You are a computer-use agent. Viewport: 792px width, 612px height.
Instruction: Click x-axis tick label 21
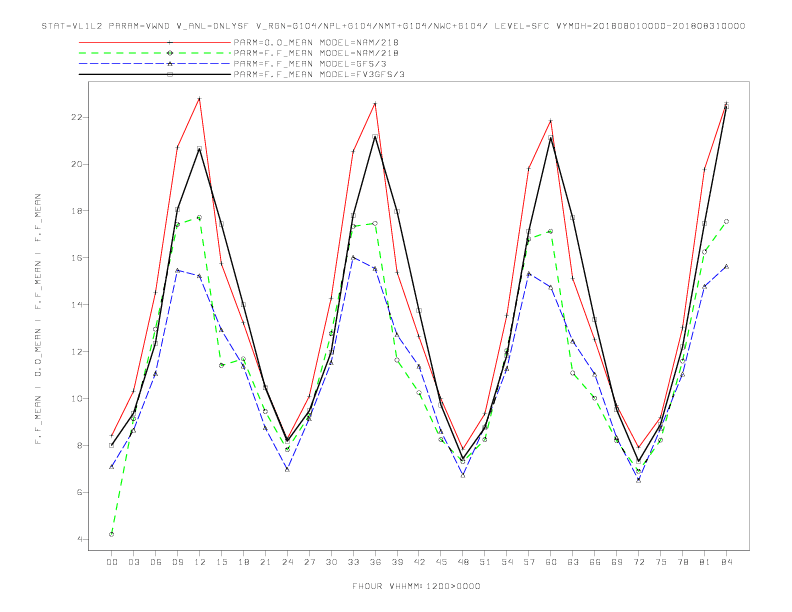click(x=265, y=562)
